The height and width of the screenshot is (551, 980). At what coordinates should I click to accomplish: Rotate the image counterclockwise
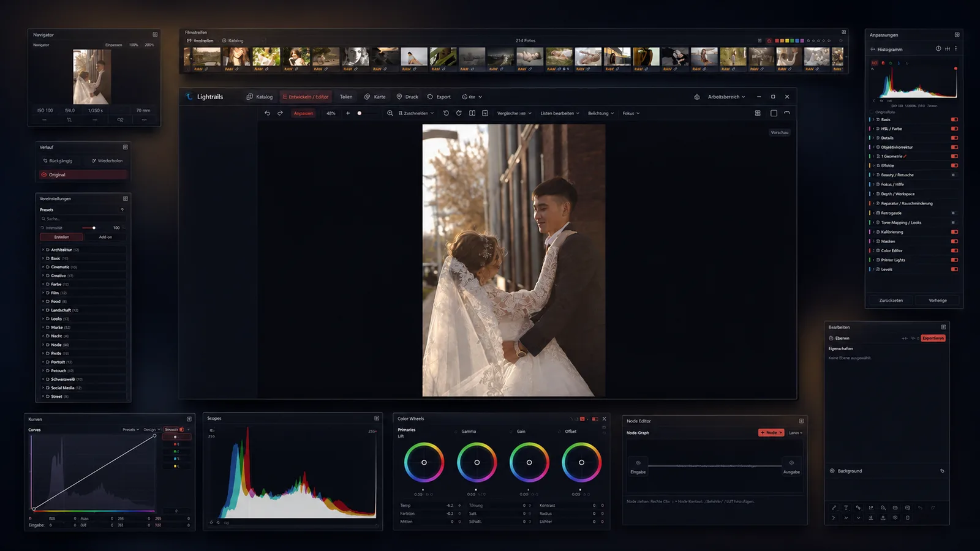point(446,113)
